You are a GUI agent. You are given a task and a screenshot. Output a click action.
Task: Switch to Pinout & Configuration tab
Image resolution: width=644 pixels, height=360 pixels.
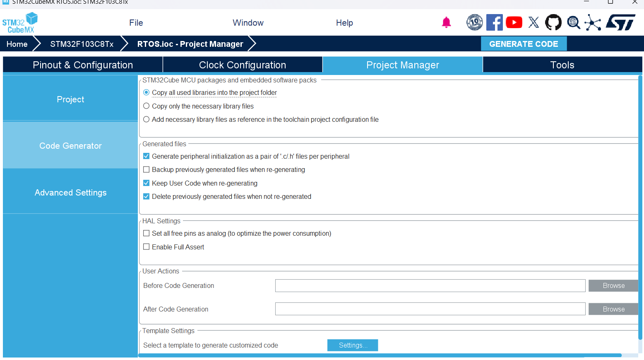coord(83,65)
